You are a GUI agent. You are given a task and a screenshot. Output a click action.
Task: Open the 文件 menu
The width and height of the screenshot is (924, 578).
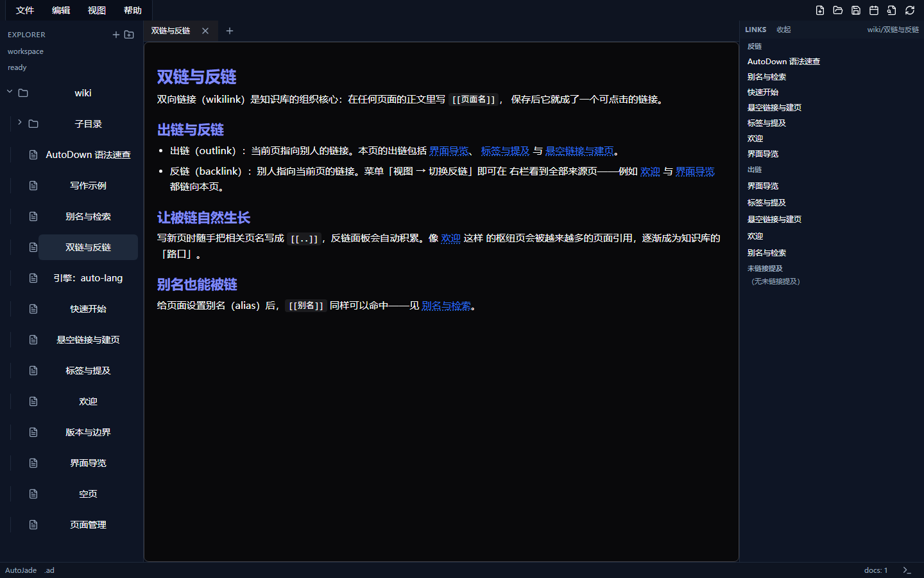point(25,10)
